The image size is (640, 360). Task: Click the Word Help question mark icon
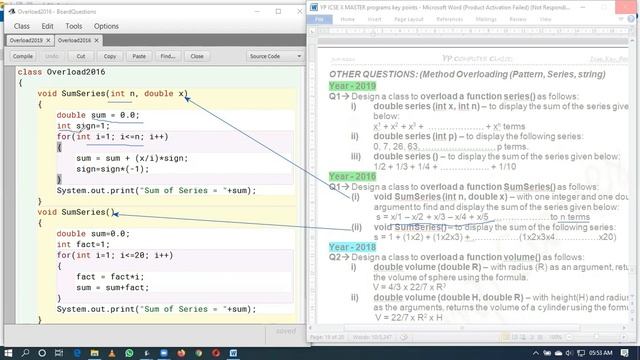click(x=631, y=19)
